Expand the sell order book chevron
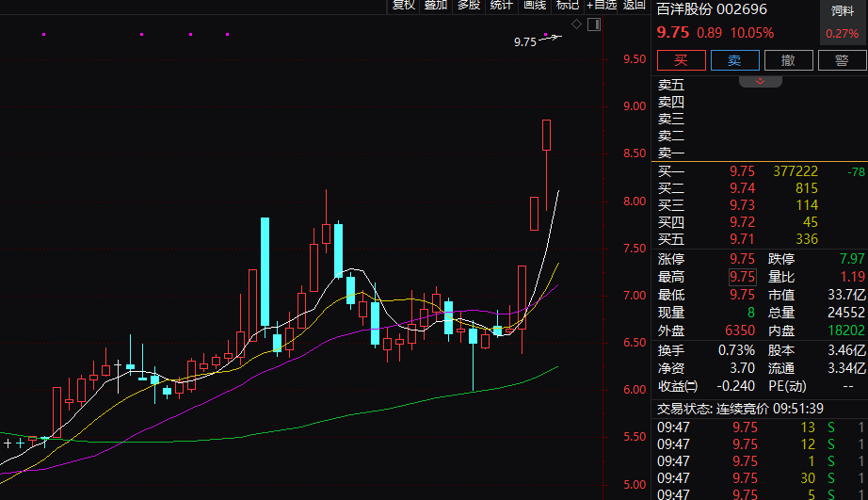 (x=760, y=81)
